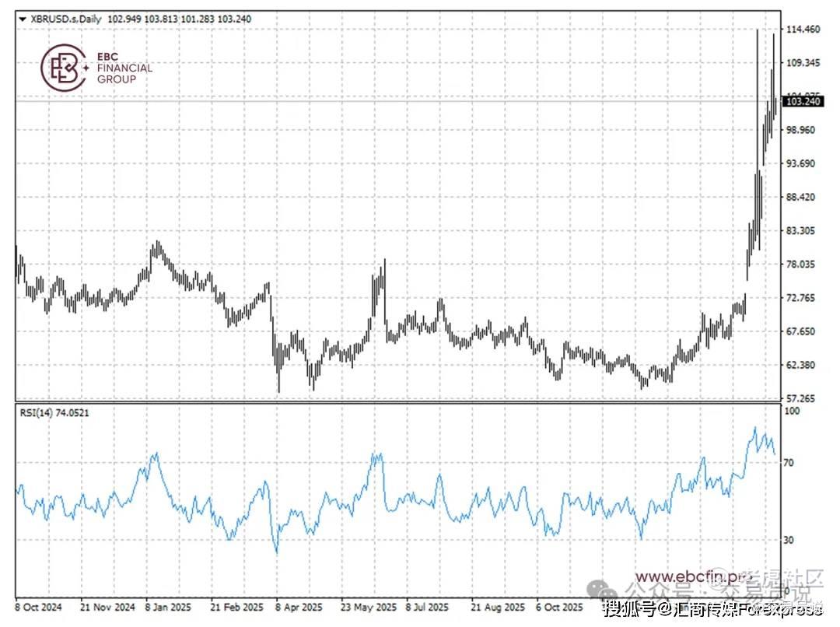Click the 21 Aug 2025 date marker
Image resolution: width=840 pixels, height=627 pixels.
499,608
